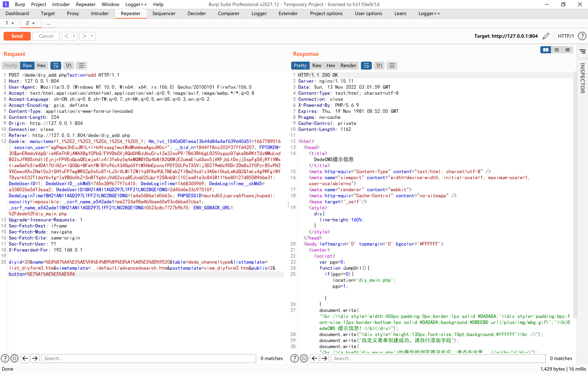
Task: Switch to combined tabbed layout icon
Action: (x=567, y=50)
